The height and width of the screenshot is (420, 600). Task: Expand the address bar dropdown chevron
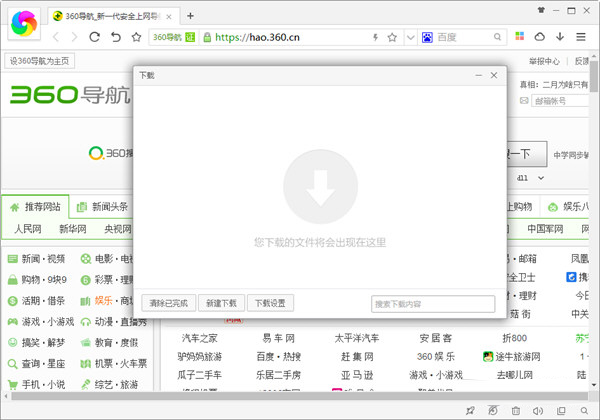(410, 37)
